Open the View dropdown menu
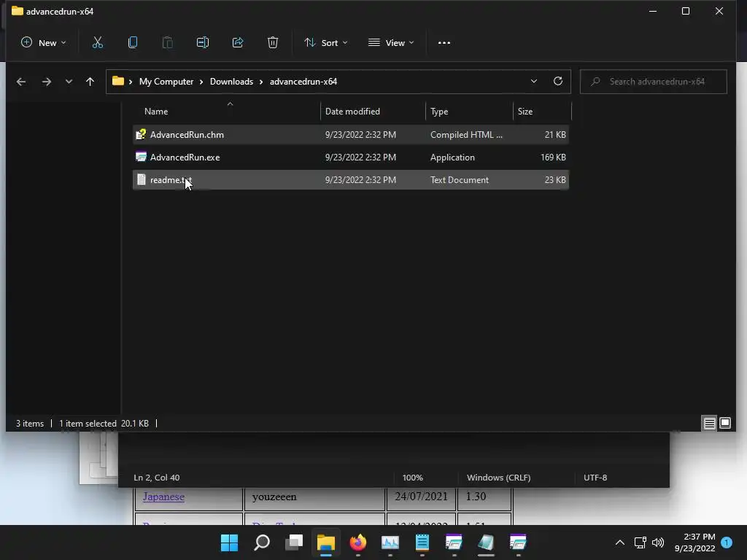747x560 pixels. [391, 43]
